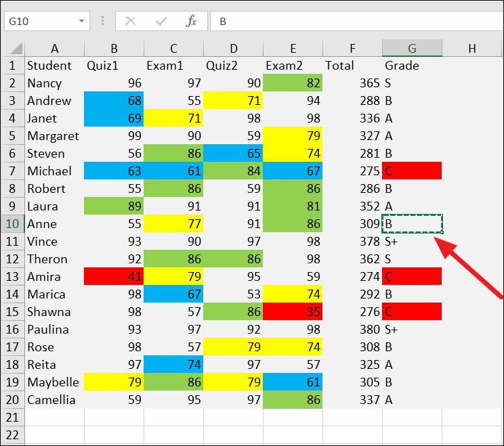Click Margaret's yellow Exam2 79 cell
Viewport: 504px width, 446px height.
coord(293,136)
